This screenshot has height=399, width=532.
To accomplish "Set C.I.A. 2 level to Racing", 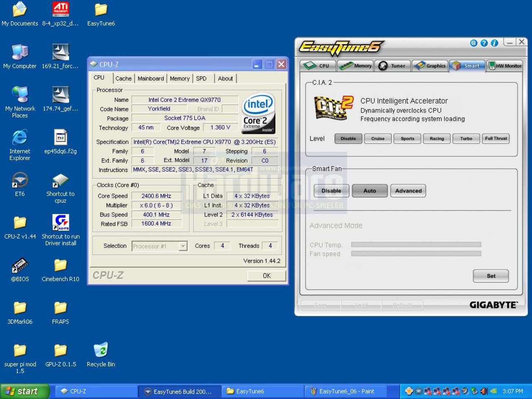I will 437,138.
